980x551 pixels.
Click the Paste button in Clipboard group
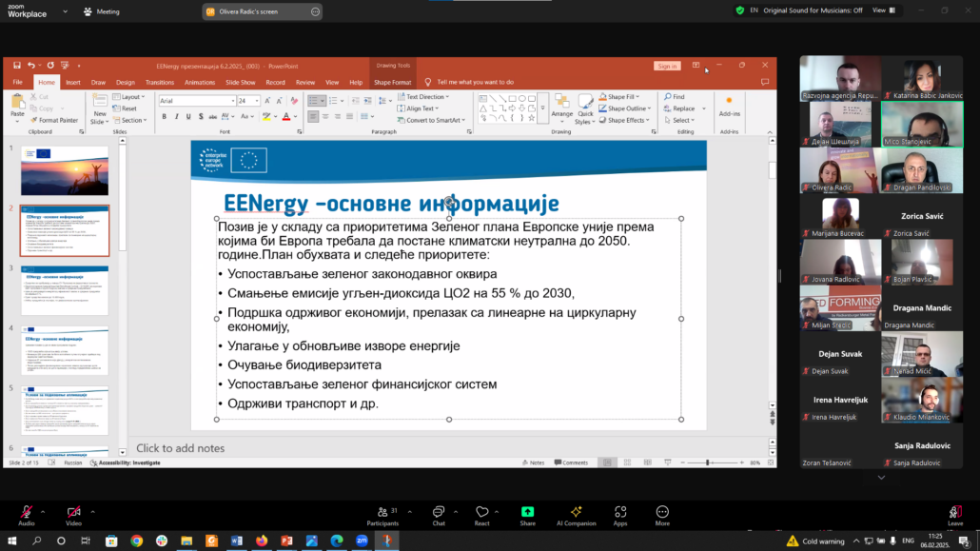pyautogui.click(x=17, y=107)
